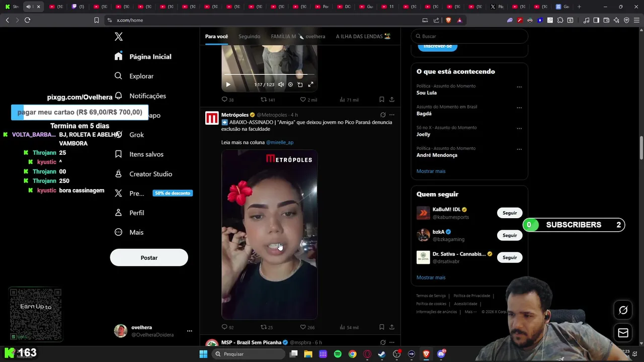Open Itens salvos bookmark page
644x362 pixels.
pyautogui.click(x=139, y=154)
